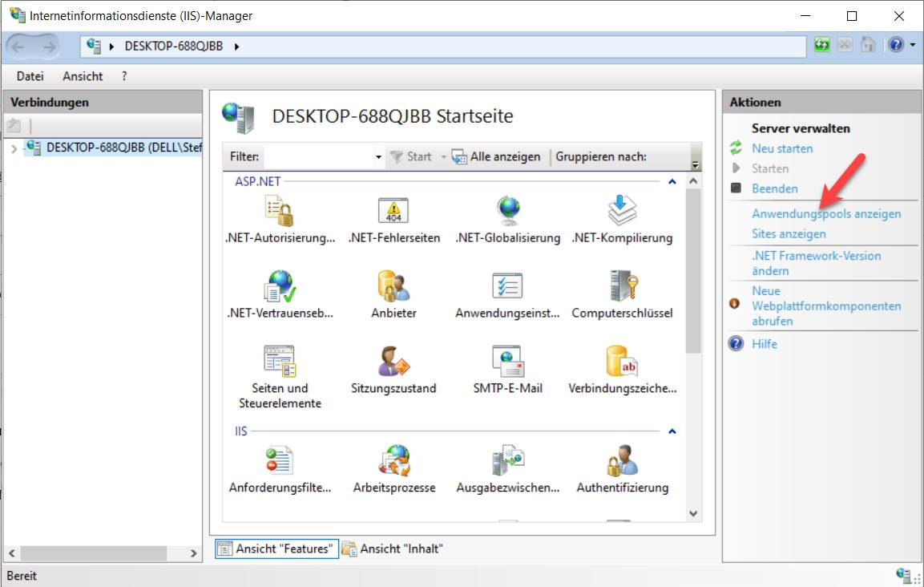Open the Ansicht menu
Screen dimensions: 924x587
click(x=83, y=76)
